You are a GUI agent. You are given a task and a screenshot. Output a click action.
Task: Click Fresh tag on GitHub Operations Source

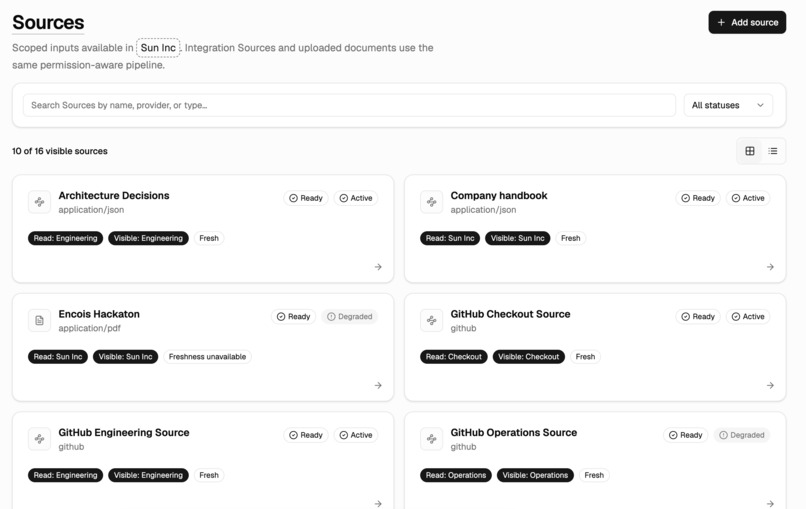pos(594,475)
